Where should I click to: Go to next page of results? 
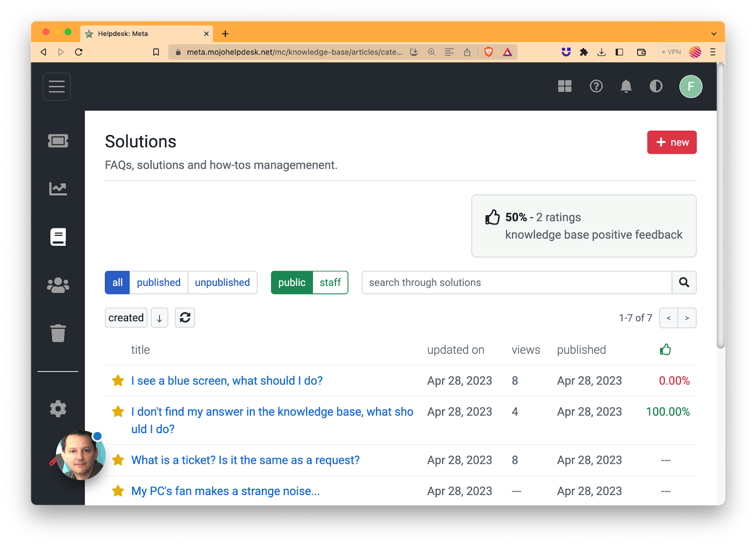pos(687,318)
